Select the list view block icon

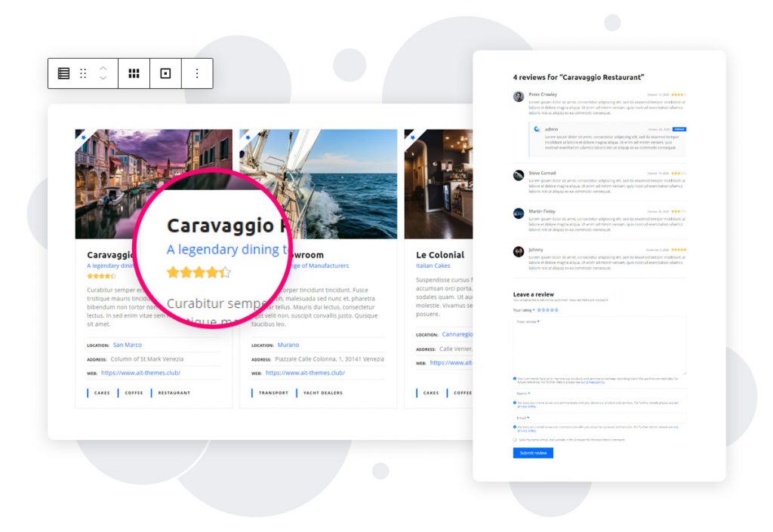coord(63,73)
